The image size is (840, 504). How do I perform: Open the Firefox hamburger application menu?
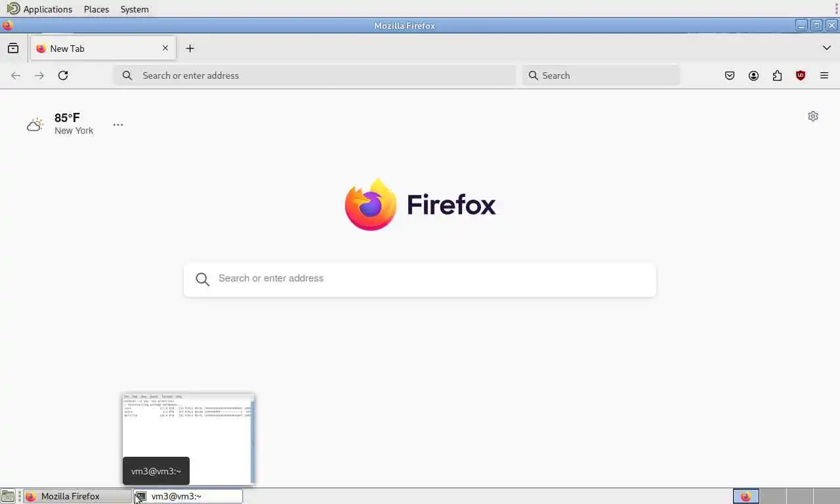824,75
